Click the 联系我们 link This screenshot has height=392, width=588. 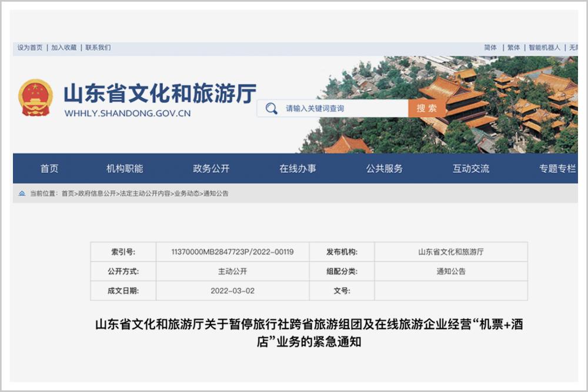(x=98, y=48)
